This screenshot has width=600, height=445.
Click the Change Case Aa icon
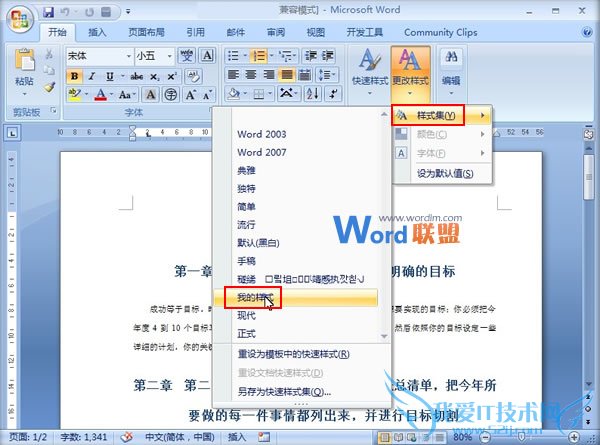[x=125, y=95]
